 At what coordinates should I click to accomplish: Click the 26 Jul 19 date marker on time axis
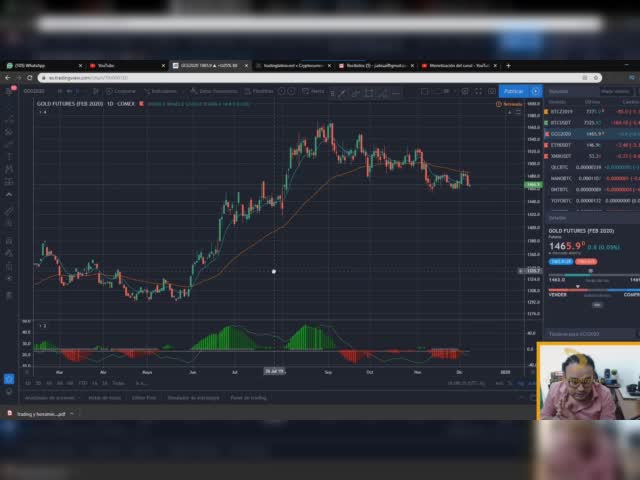coord(274,371)
